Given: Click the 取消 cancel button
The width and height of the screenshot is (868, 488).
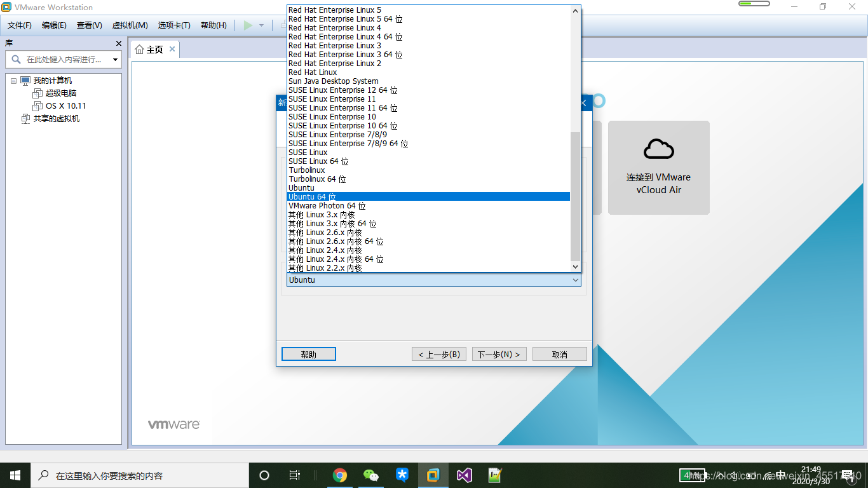Looking at the screenshot, I should (x=560, y=354).
